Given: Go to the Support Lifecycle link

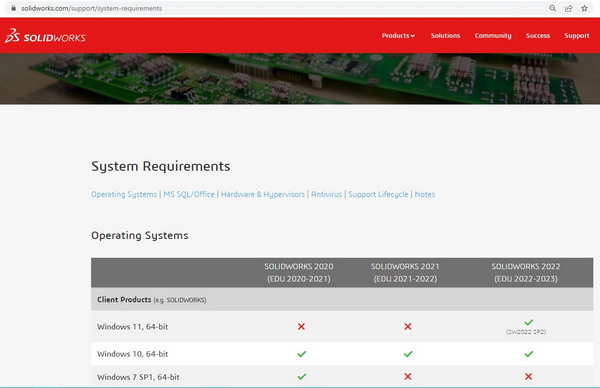Looking at the screenshot, I should point(378,194).
